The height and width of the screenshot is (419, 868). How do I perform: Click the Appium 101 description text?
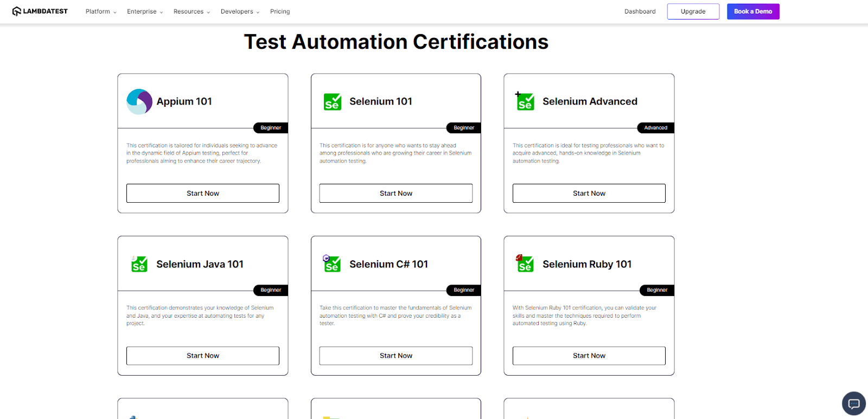202,153
